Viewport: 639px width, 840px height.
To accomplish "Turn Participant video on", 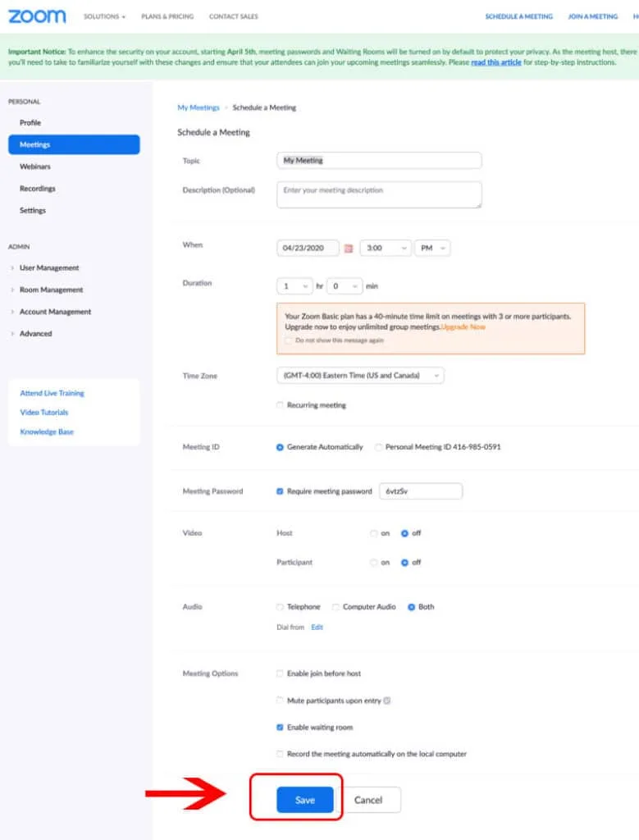I will tap(374, 563).
